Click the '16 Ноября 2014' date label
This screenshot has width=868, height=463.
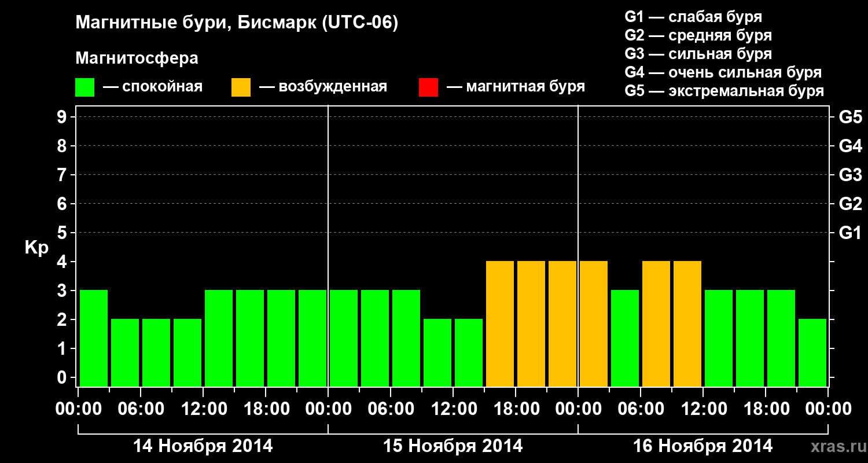tap(703, 446)
